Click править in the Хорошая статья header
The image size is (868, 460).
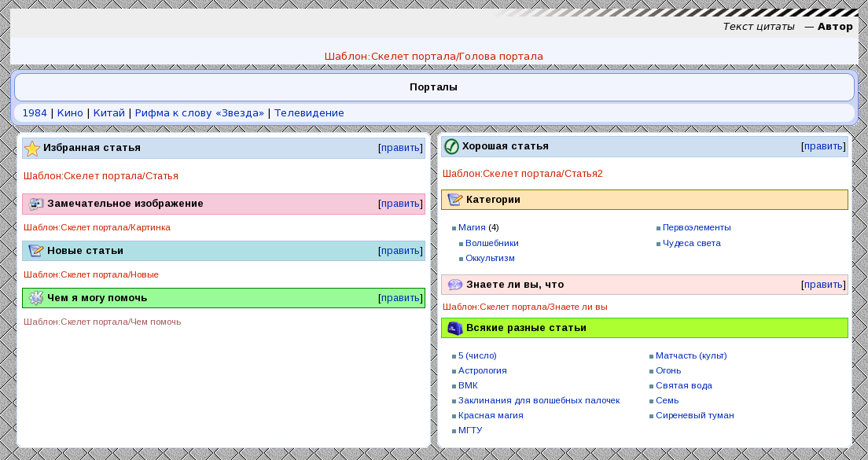click(x=823, y=146)
